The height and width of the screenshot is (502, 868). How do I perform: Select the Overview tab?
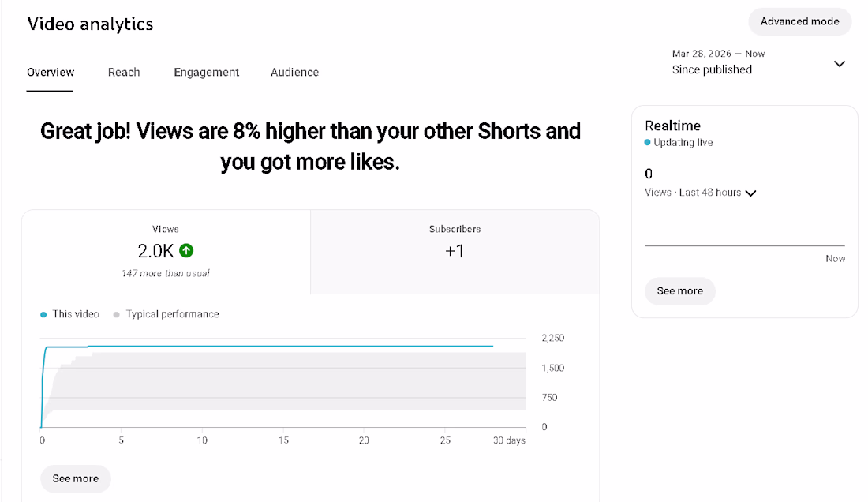[51, 72]
